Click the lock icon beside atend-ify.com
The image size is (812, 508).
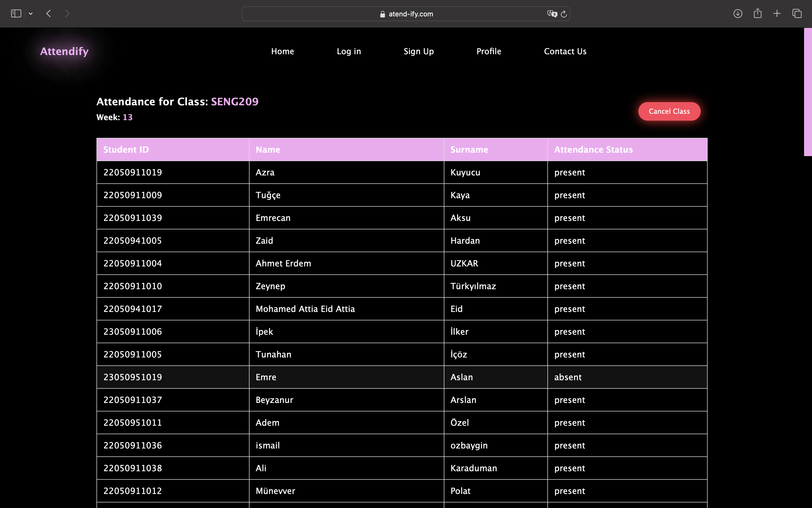tap(382, 14)
